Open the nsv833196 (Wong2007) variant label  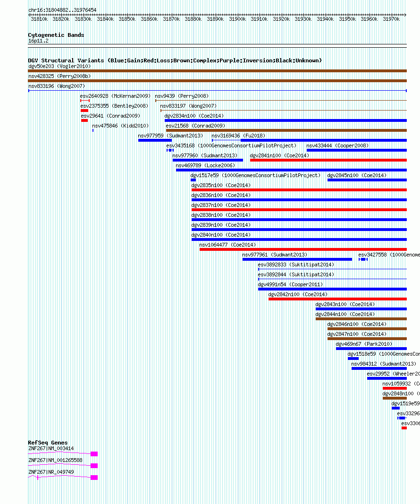(x=57, y=86)
